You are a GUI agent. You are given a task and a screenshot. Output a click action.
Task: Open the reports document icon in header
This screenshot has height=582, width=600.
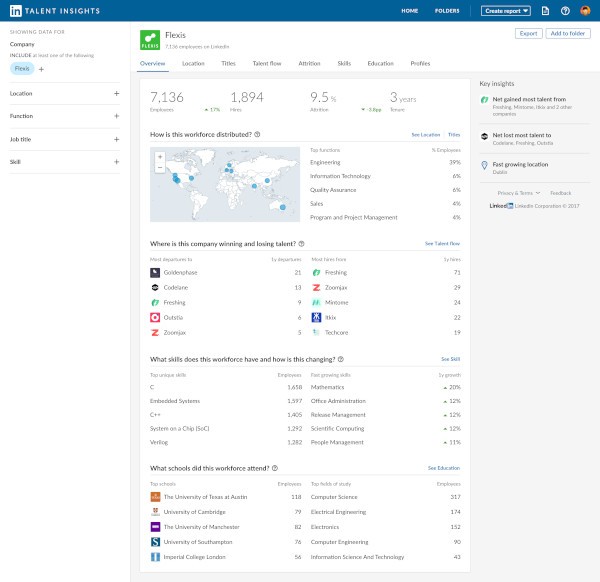pyautogui.click(x=545, y=11)
